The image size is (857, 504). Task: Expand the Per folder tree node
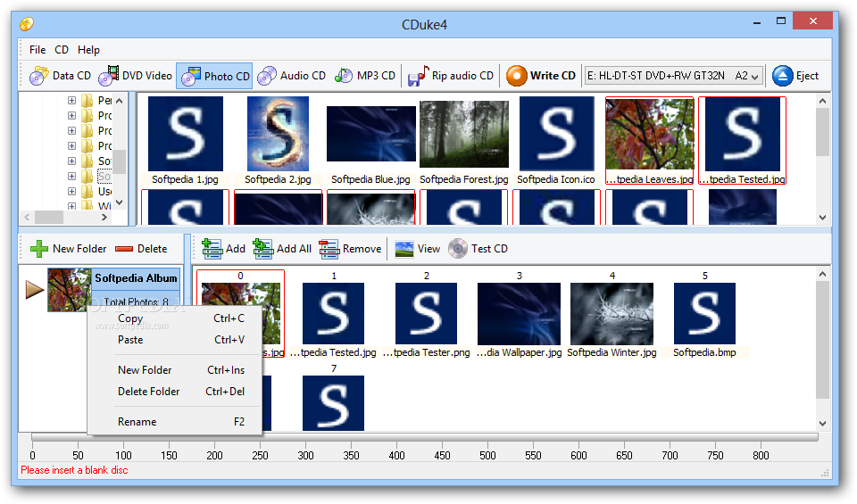pos(71,101)
